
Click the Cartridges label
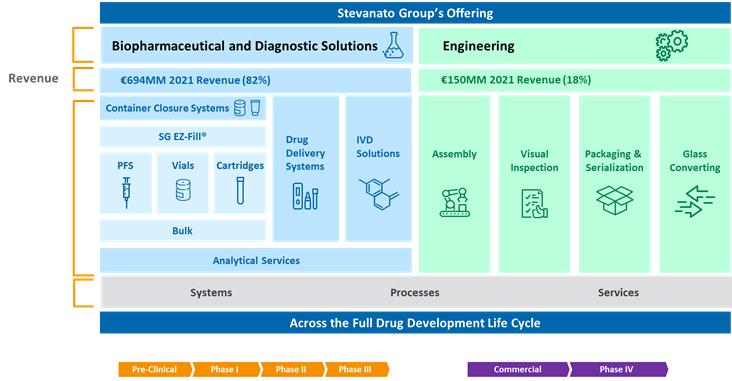(x=240, y=165)
